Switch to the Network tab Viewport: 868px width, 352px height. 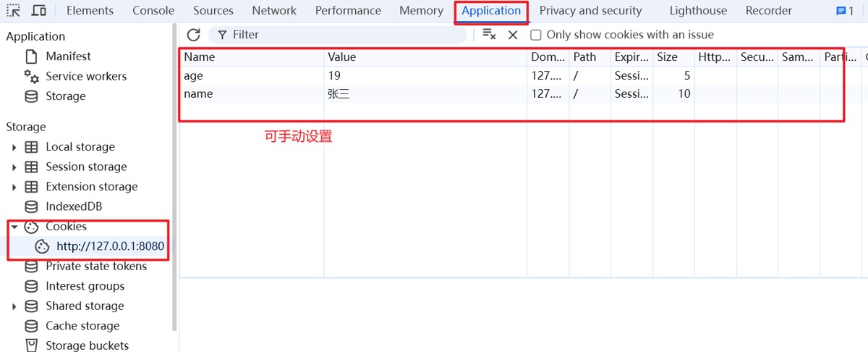274,11
